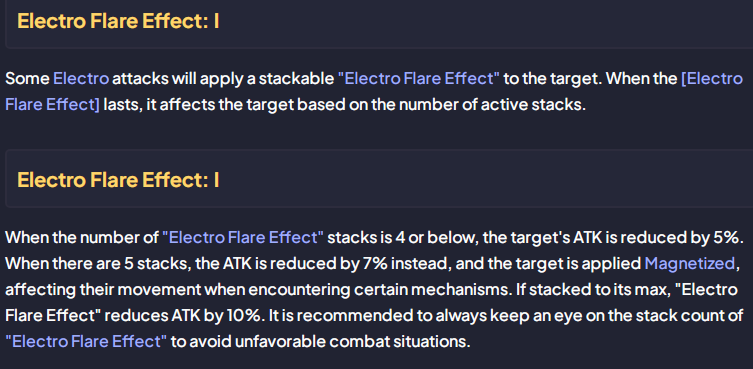The image size is (753, 369).
Task: Open the Magnetized link
Action: coord(690,263)
